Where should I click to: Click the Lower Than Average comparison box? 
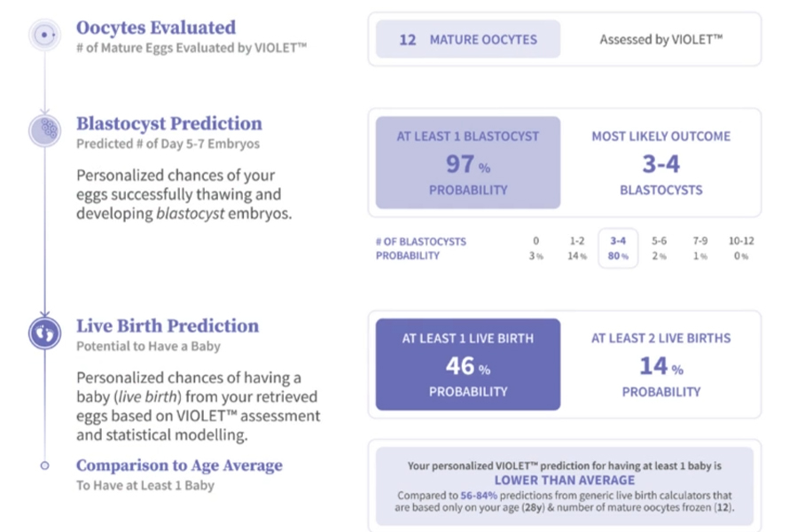click(564, 486)
